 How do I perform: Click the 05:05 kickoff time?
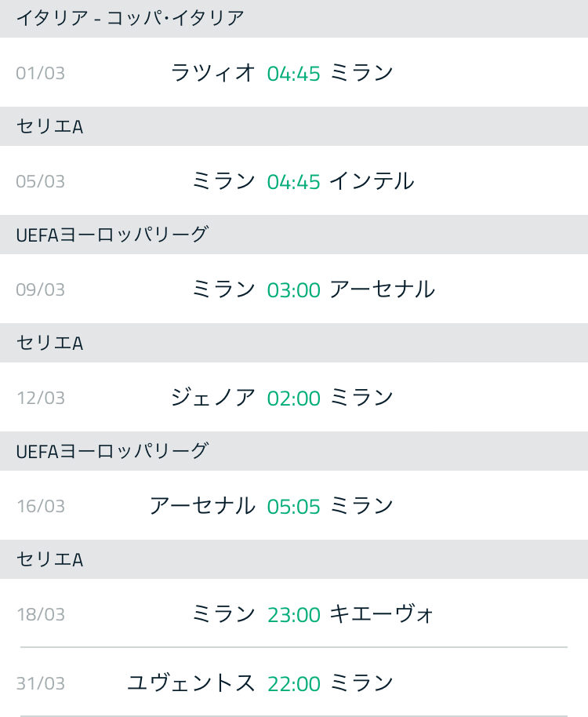coord(293,507)
